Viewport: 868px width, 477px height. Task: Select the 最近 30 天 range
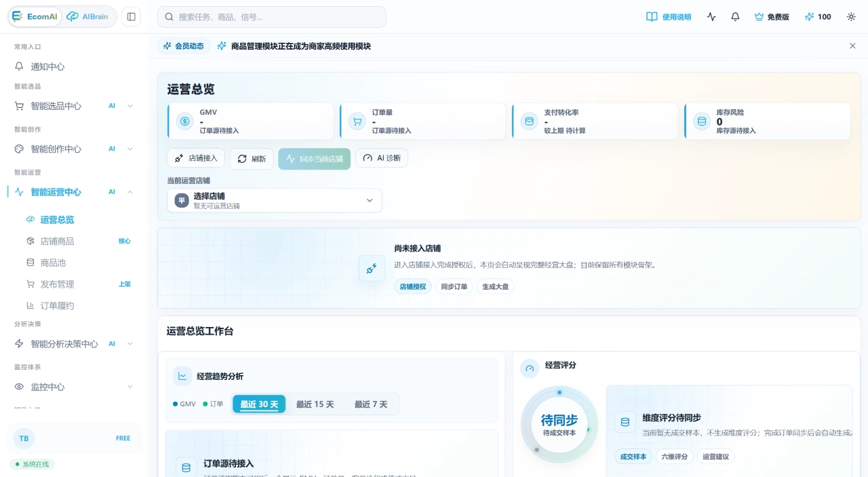pos(259,404)
